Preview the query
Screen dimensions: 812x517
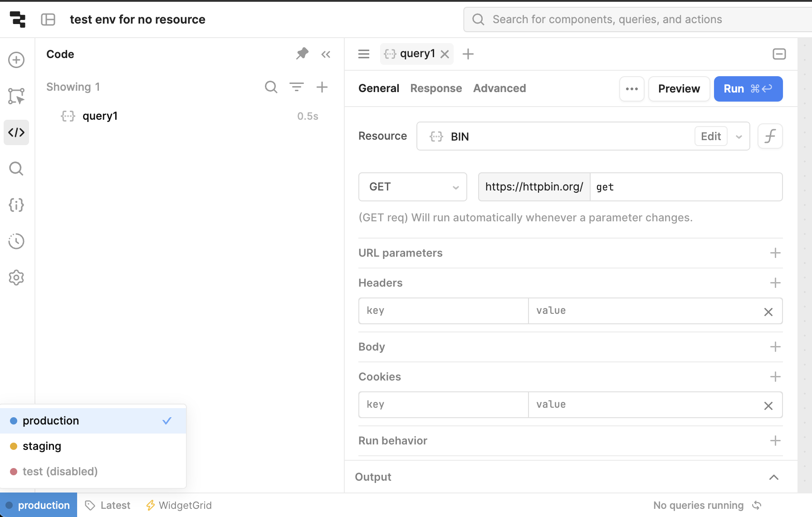(679, 89)
